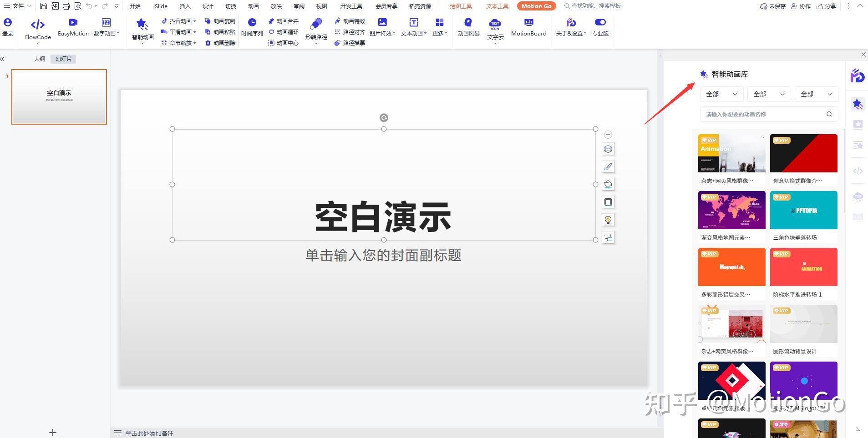This screenshot has height=438, width=868.
Task: Click the 动画循环 animation loop icon
Action: [283, 32]
